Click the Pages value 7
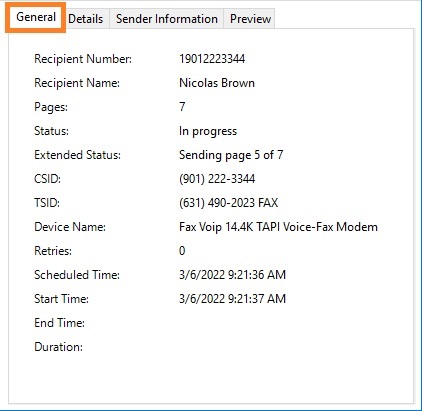422x411 pixels. [182, 107]
